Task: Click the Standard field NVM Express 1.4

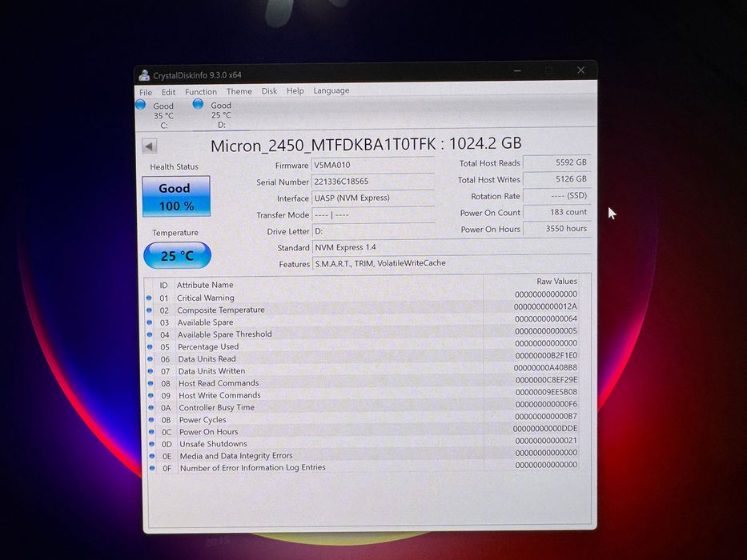Action: tap(451, 247)
